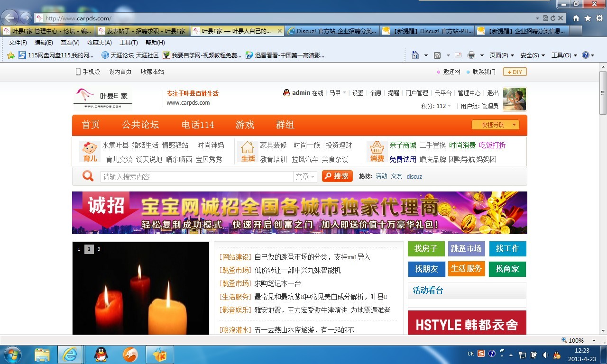The height and width of the screenshot is (364, 607).
Task: Click the RSS feeds icon
Action: point(437,55)
